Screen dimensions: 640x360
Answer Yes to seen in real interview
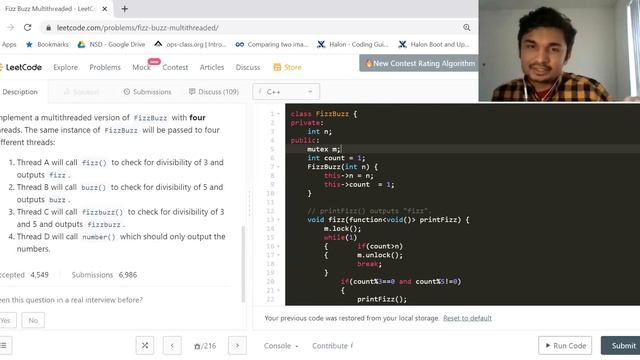click(7, 320)
